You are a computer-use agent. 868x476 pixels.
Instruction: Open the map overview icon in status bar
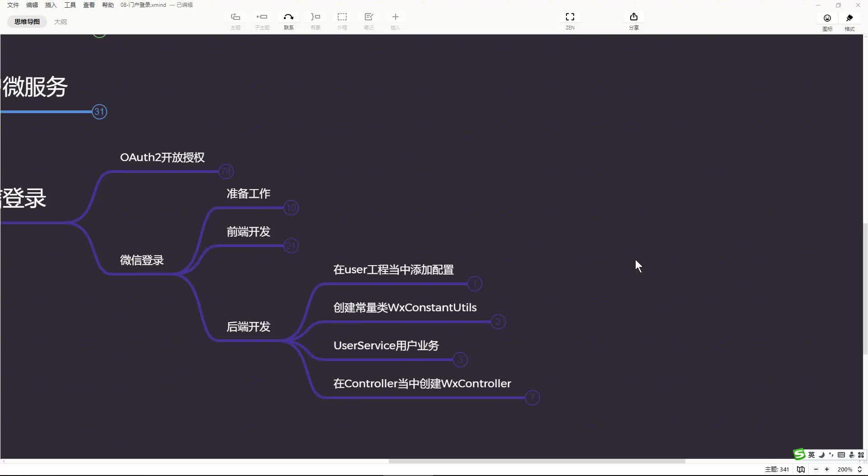(x=801, y=469)
